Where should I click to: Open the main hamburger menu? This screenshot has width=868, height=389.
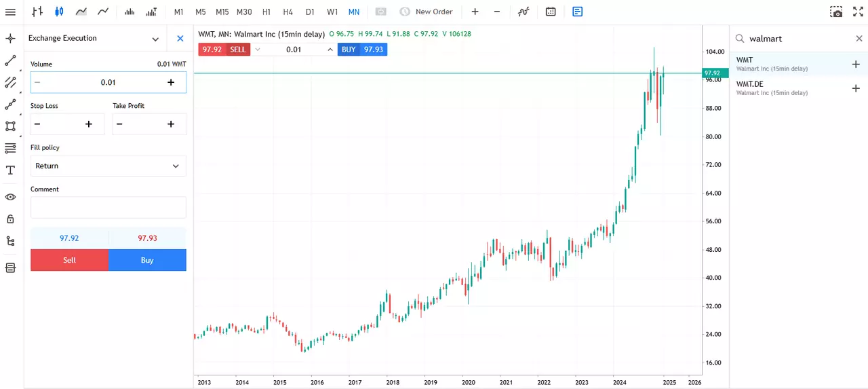tap(10, 12)
